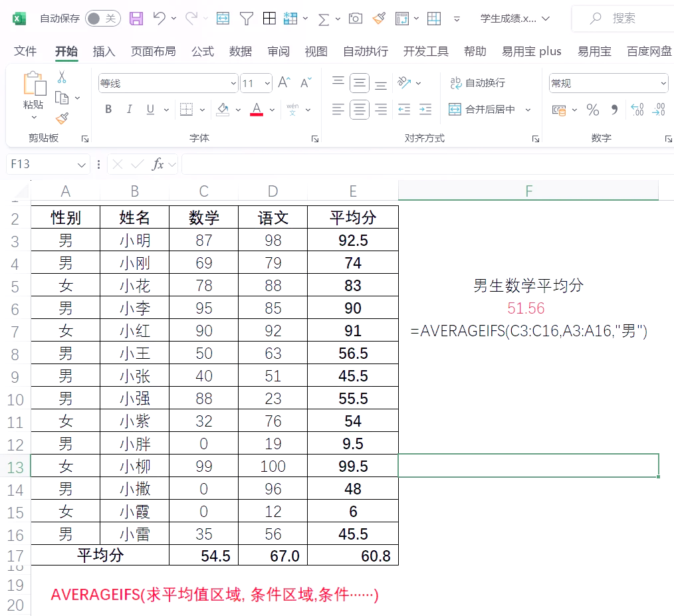Click the Undo arrow icon
Screen dimensions: 674x616
point(159,18)
